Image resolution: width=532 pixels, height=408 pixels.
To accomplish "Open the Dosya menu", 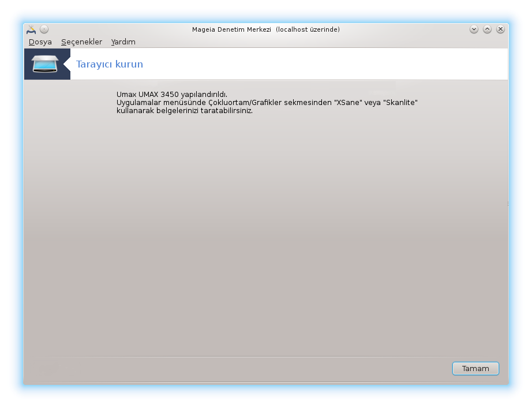I will click(x=40, y=42).
